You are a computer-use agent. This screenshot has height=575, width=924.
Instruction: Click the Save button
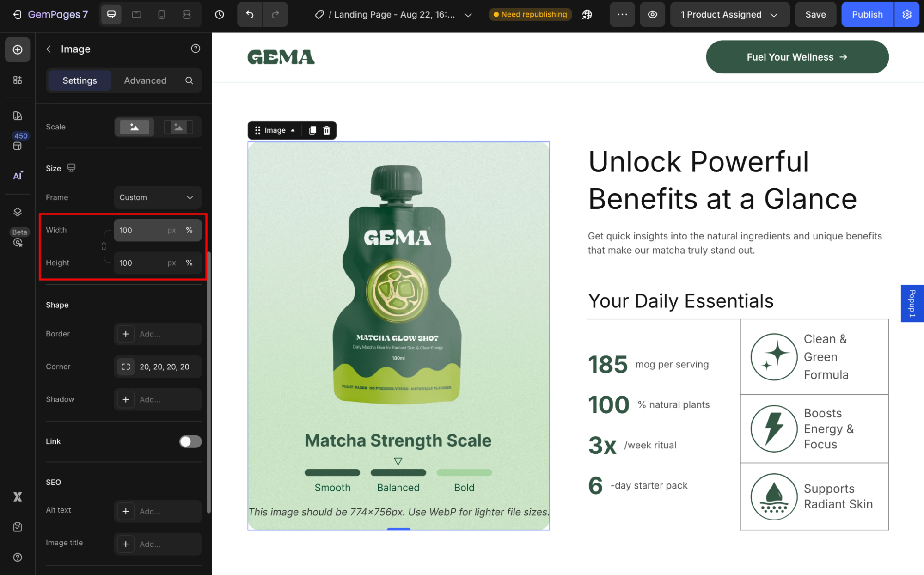815,14
